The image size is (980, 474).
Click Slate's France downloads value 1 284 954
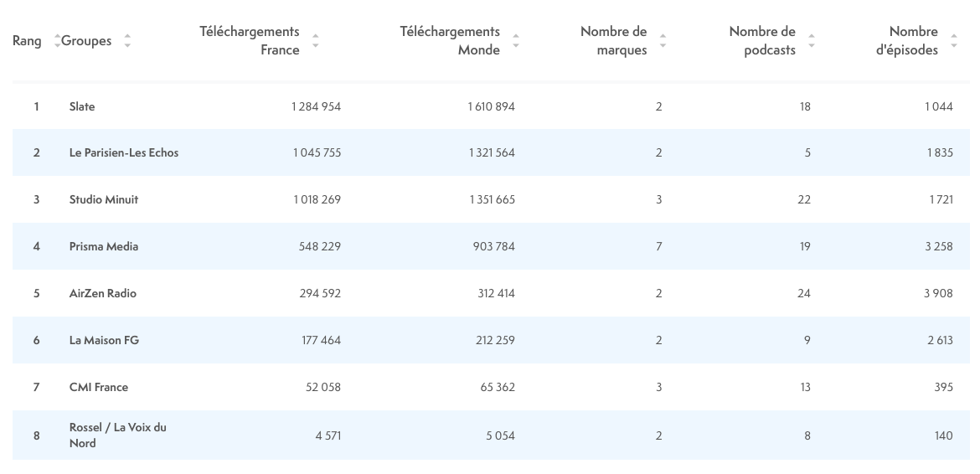(316, 106)
